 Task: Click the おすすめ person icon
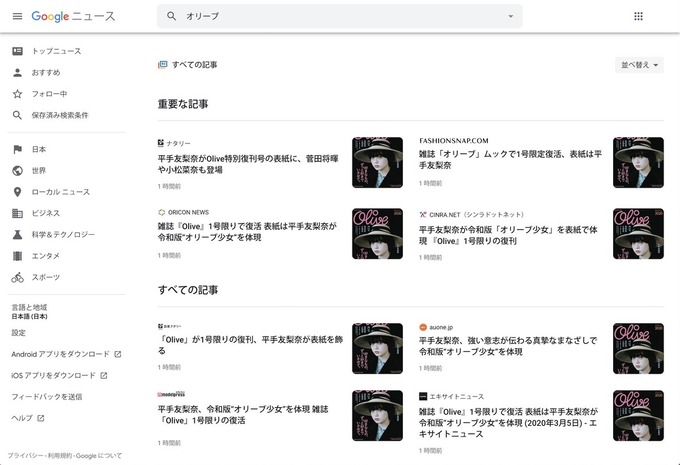(17, 72)
